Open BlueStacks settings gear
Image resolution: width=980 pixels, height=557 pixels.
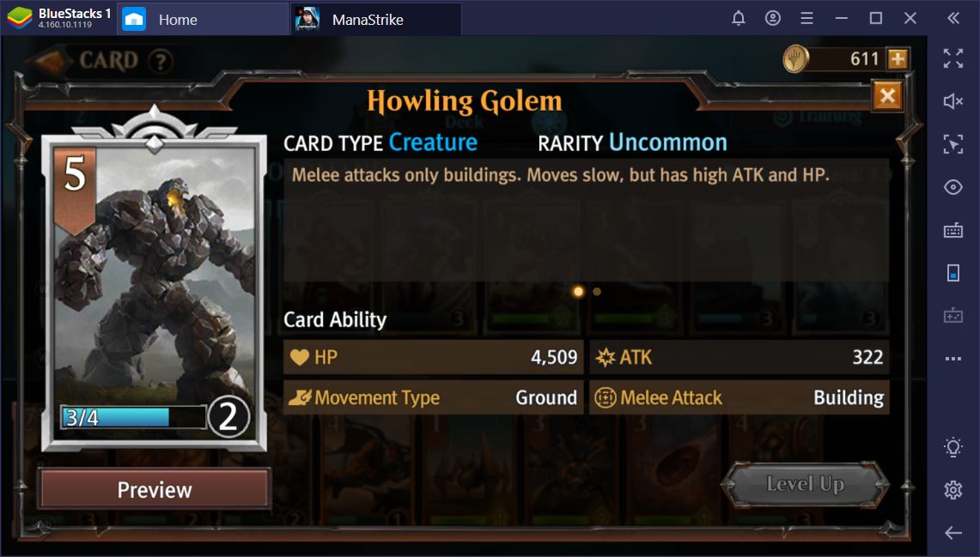point(953,490)
